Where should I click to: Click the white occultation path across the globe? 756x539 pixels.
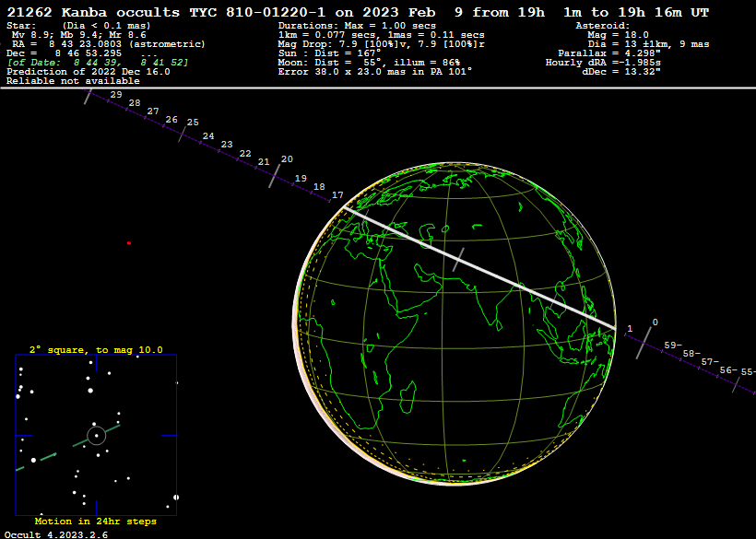(x=479, y=268)
